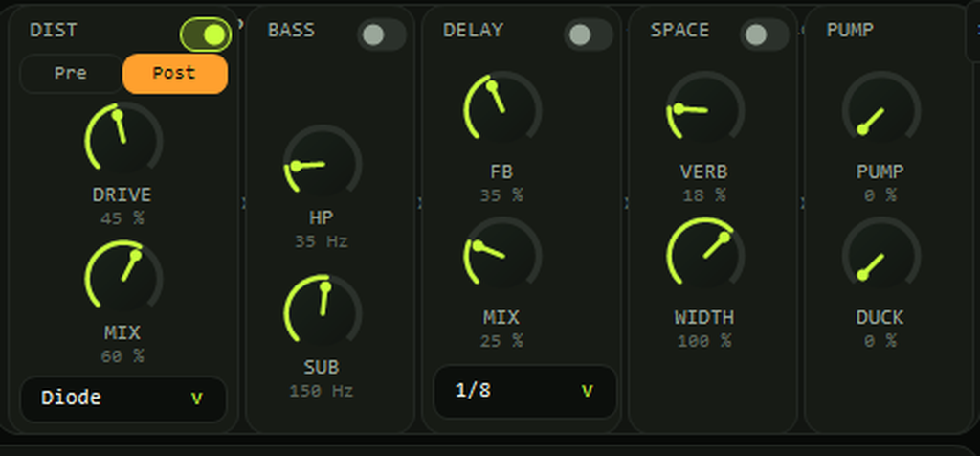This screenshot has height=456, width=980.
Task: Click the FB value 35 %
Action: click(501, 195)
